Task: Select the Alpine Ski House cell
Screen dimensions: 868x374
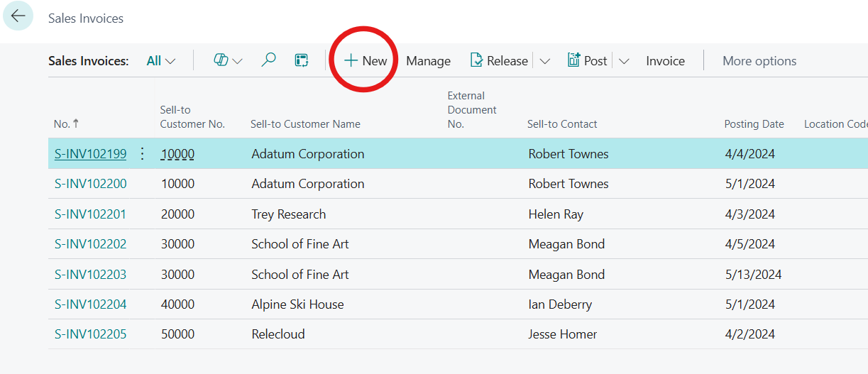Action: [297, 304]
